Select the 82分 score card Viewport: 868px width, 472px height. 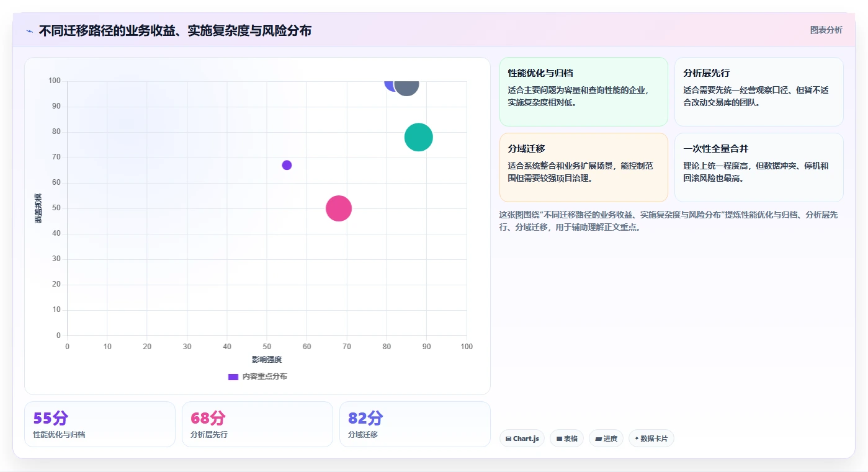414,424
